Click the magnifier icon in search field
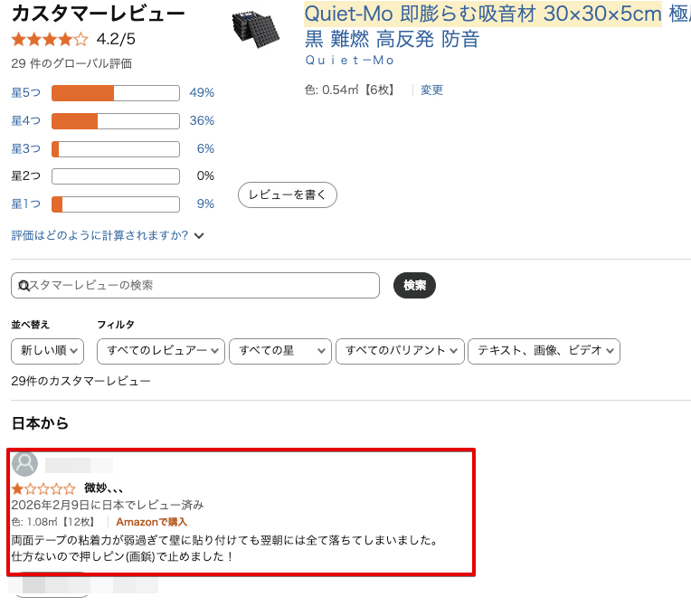Viewport: 691px width, 616px height. [24, 286]
